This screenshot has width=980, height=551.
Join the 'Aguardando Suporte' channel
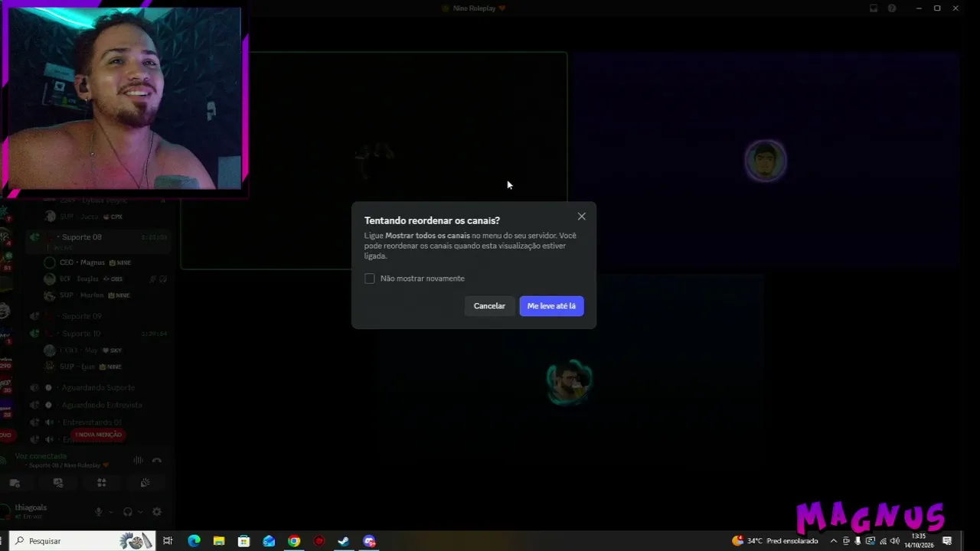point(97,388)
